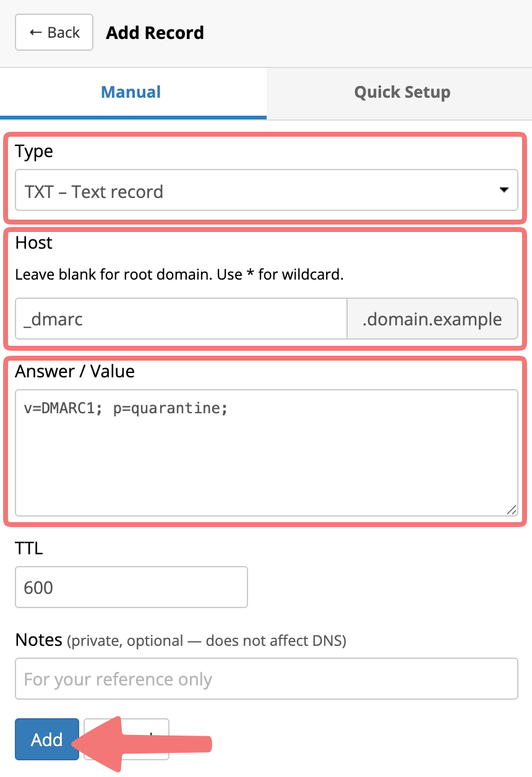Select the TTL field showing 600
Viewport: 532px width, 777px height.
131,586
